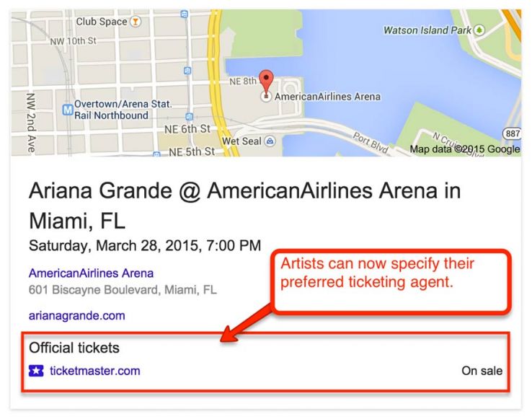Screen dimensions: 532x417
Task: Click the 887 route shield on the map
Action: click(x=511, y=133)
